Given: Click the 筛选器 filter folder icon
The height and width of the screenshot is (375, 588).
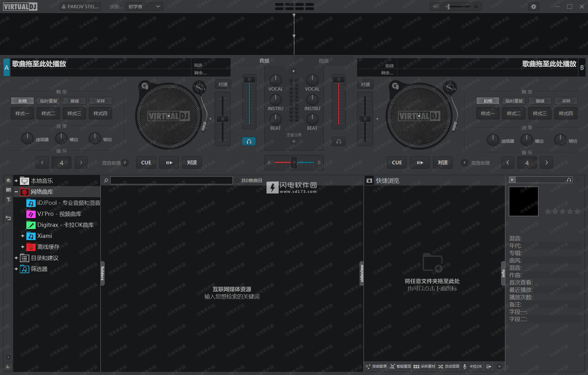Looking at the screenshot, I should [x=24, y=269].
